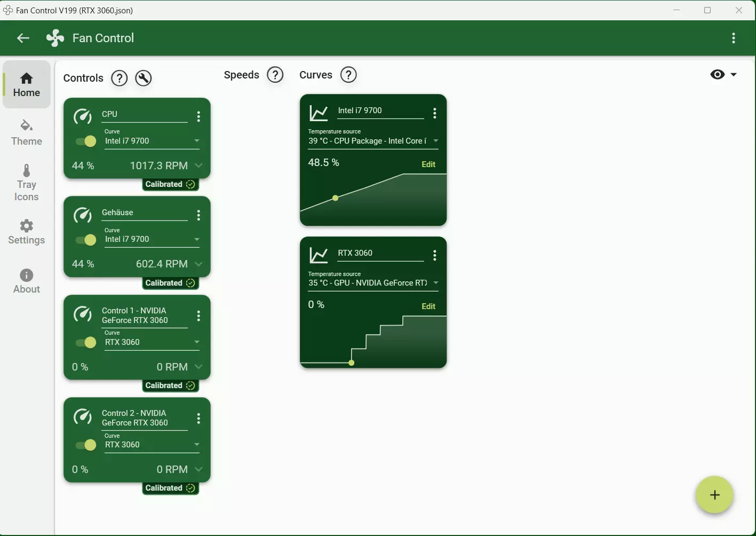Click Calibrated check icon under Control 1
Image resolution: width=756 pixels, height=536 pixels.
pyautogui.click(x=190, y=385)
